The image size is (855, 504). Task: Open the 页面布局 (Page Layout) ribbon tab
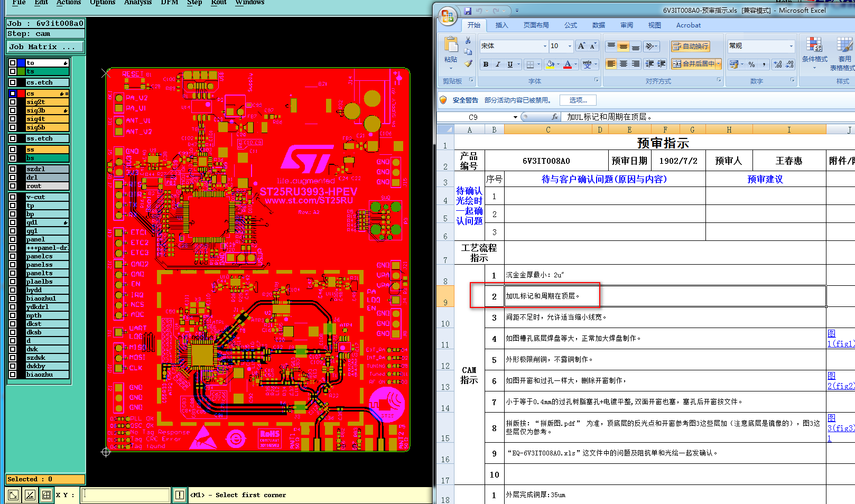point(536,25)
